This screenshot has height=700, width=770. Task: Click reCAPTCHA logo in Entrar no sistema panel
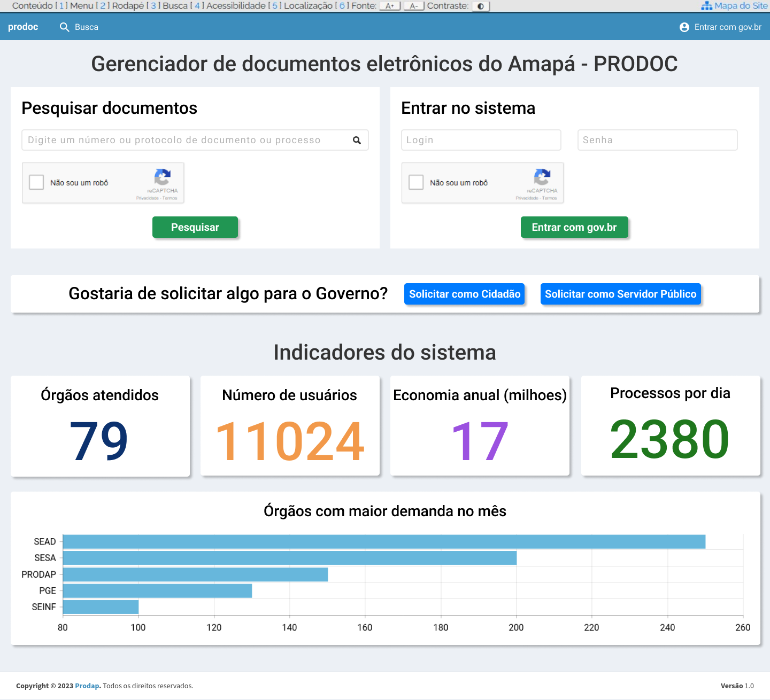coord(542,177)
